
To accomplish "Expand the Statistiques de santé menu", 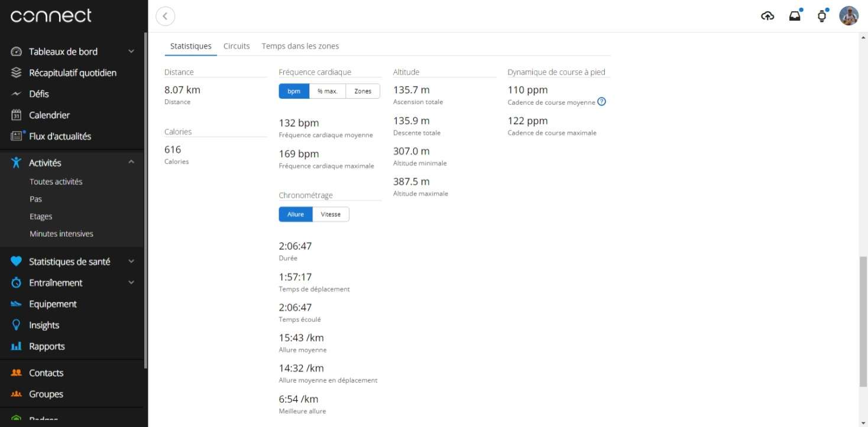I will (131, 262).
